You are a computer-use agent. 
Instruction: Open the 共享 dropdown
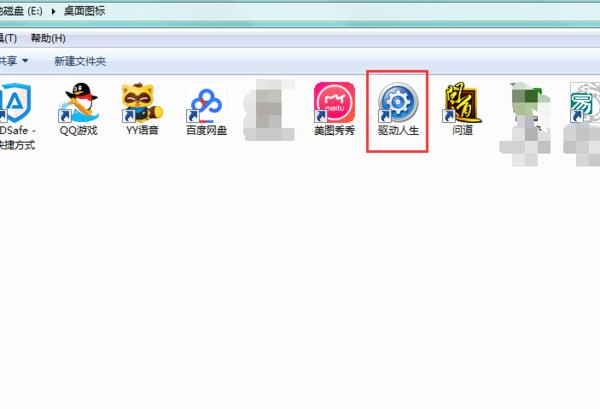pos(14,61)
